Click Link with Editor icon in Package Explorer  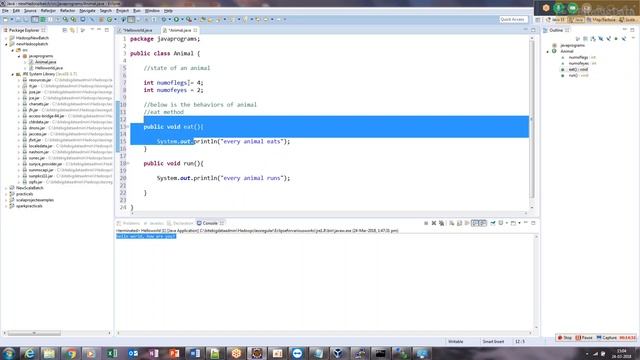(x=72, y=30)
